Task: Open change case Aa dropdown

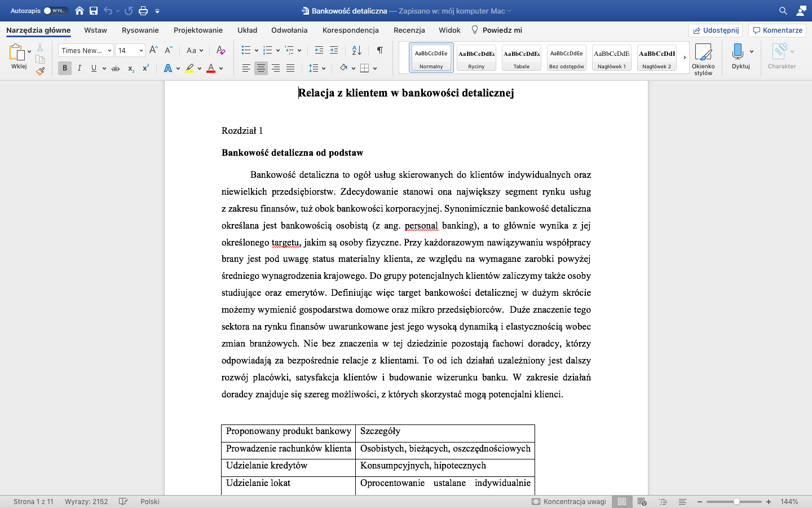Action: pos(195,50)
